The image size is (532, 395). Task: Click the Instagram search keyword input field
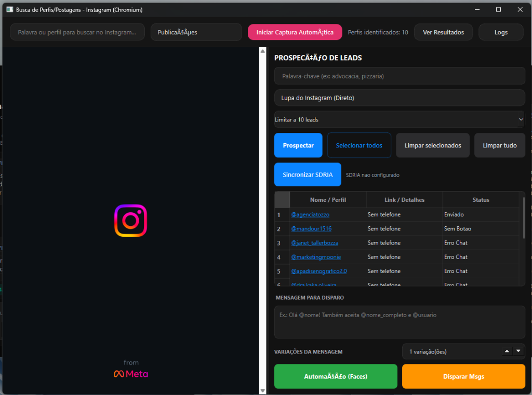point(77,32)
